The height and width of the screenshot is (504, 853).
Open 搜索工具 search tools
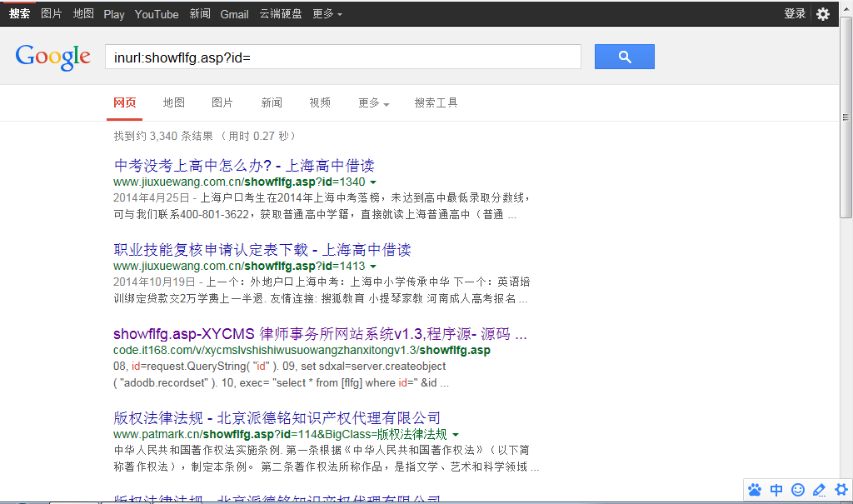[436, 102]
